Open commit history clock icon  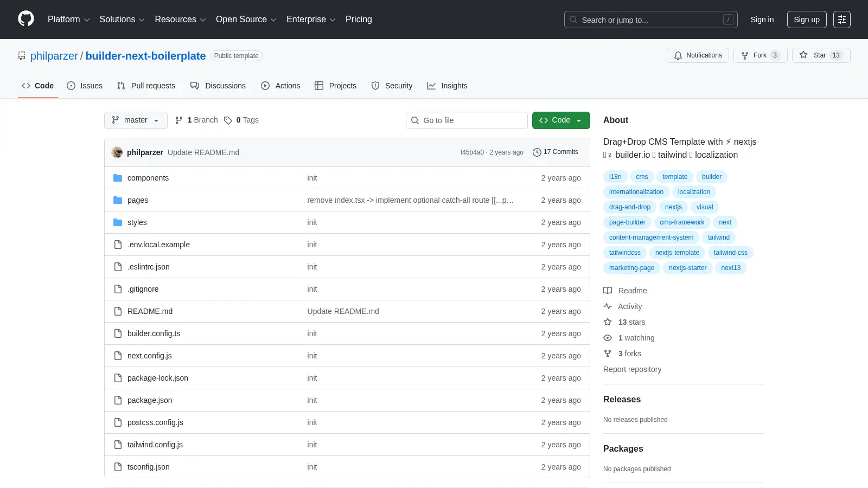pyautogui.click(x=537, y=152)
